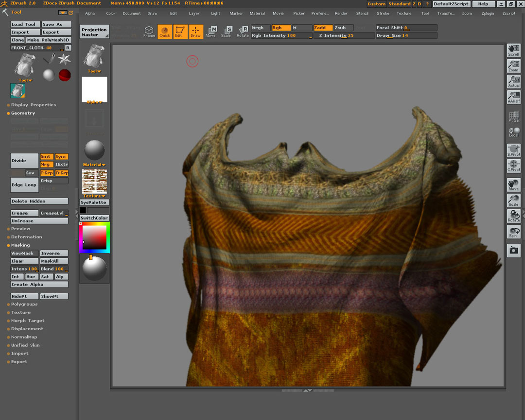Pick a color from the SwitchColor gradient
The height and width of the screenshot is (420, 525).
coord(94,238)
